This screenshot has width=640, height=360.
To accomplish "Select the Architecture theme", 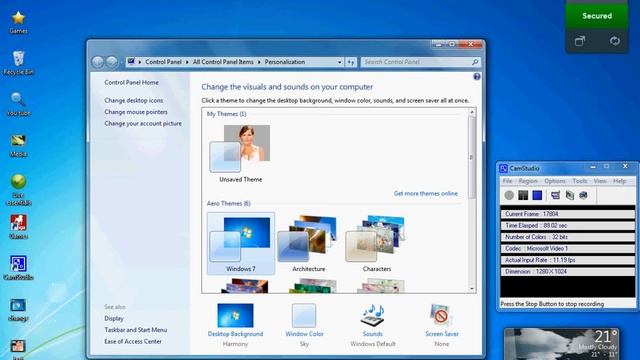I will click(309, 243).
